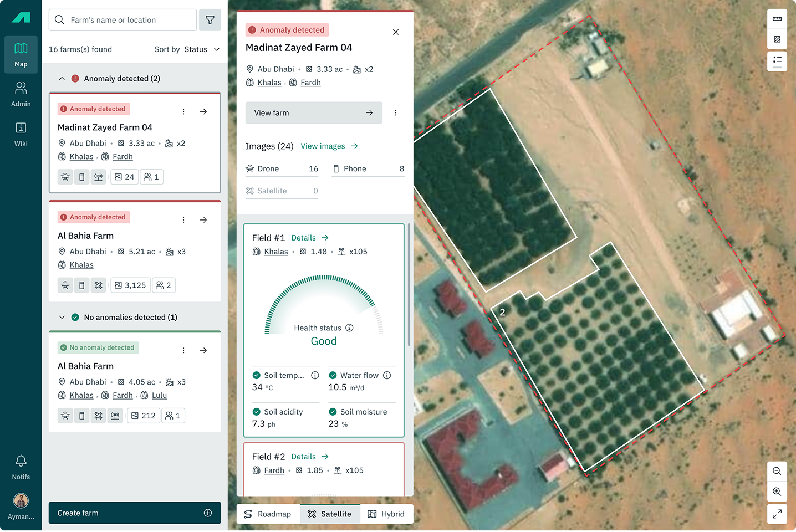Screen dimensions: 796x532
Task: Expand map to fullscreen
Action: click(777, 514)
